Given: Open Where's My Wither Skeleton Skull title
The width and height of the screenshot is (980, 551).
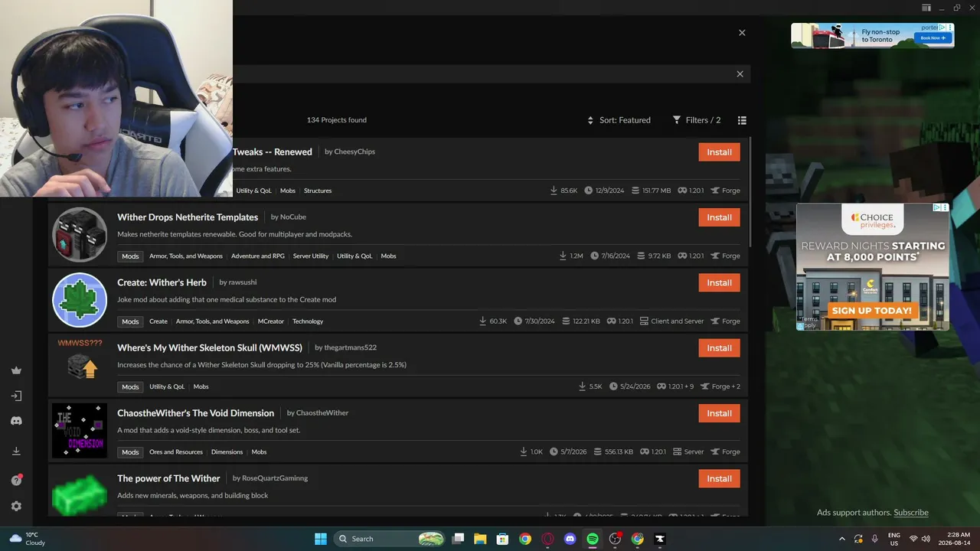Looking at the screenshot, I should coord(210,348).
